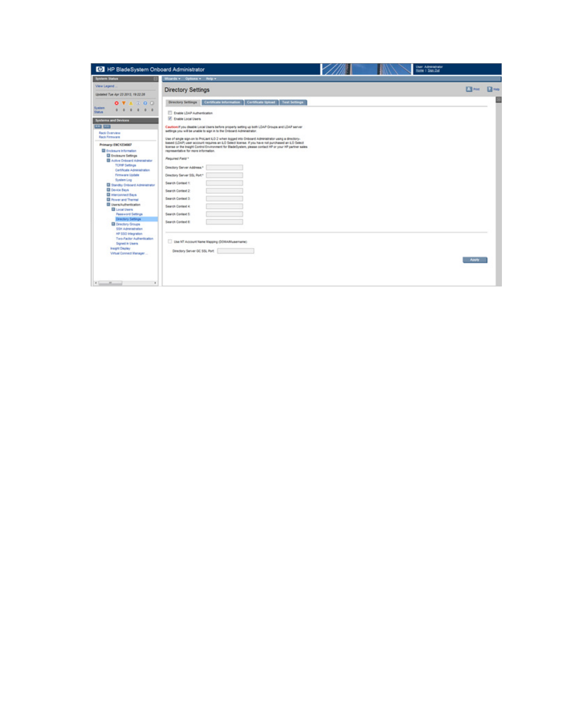562x728 pixels.
Task: Click the Search Context 3 field
Action: coord(224,198)
